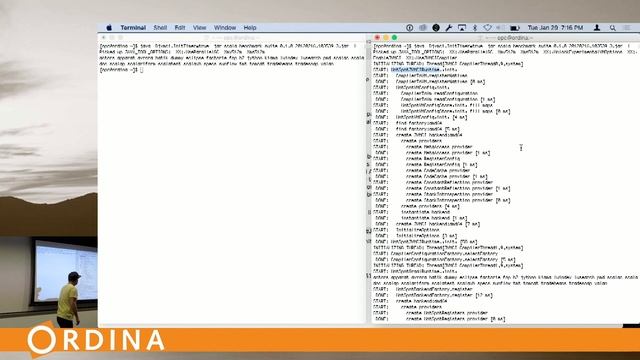
Task: Open the Window menu
Action: coord(225,28)
